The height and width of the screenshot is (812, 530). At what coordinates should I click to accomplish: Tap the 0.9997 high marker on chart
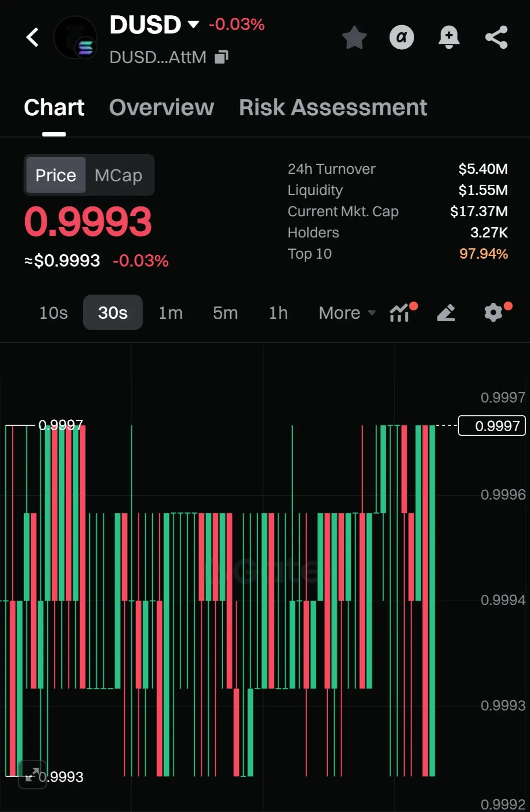[61, 425]
